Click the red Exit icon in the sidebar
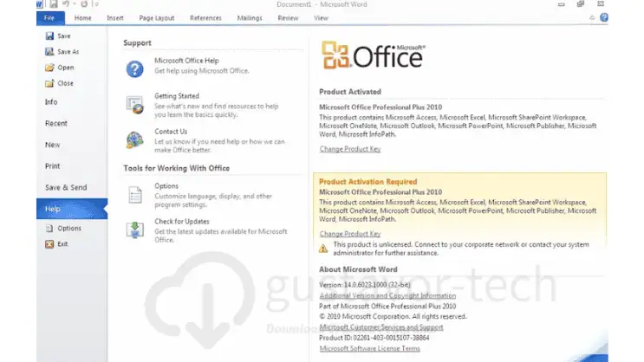 click(x=49, y=244)
